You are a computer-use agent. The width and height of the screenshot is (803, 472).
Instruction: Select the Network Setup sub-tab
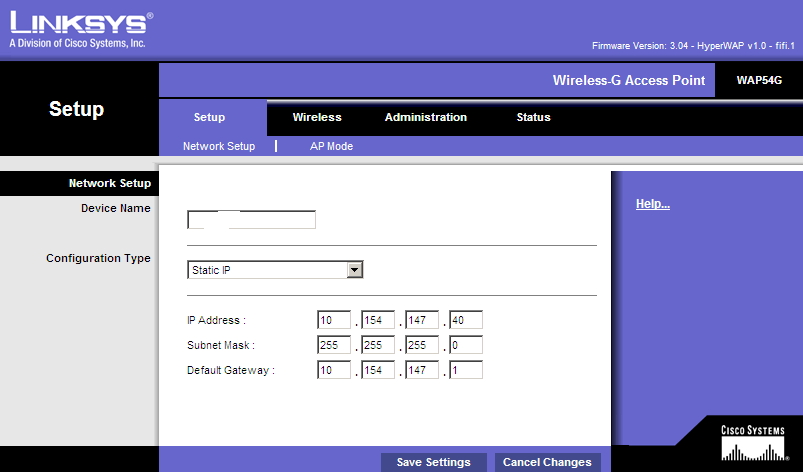[219, 146]
